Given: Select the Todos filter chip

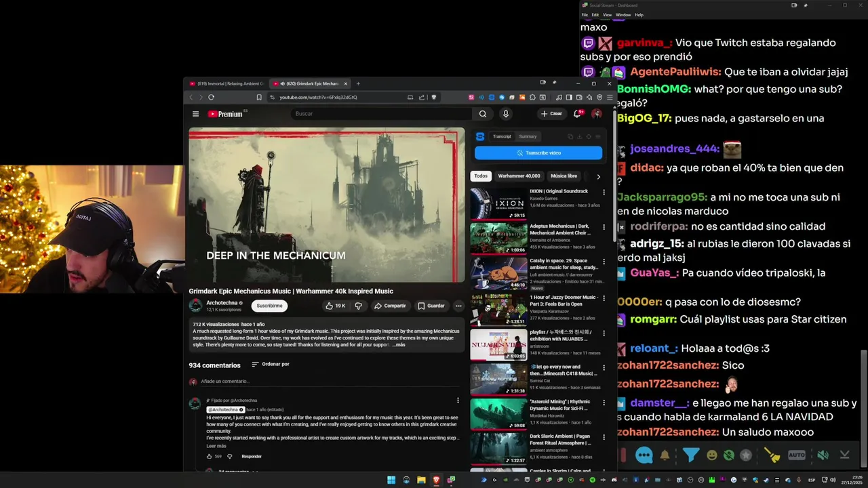Looking at the screenshot, I should point(481,176).
